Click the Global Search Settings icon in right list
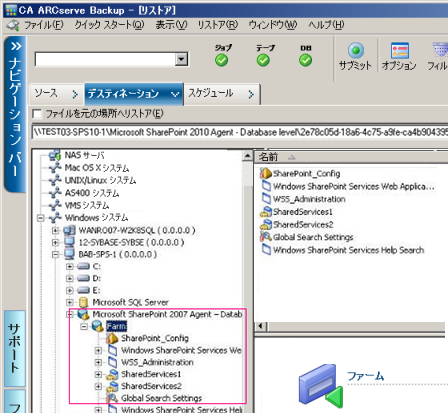 click(x=266, y=237)
